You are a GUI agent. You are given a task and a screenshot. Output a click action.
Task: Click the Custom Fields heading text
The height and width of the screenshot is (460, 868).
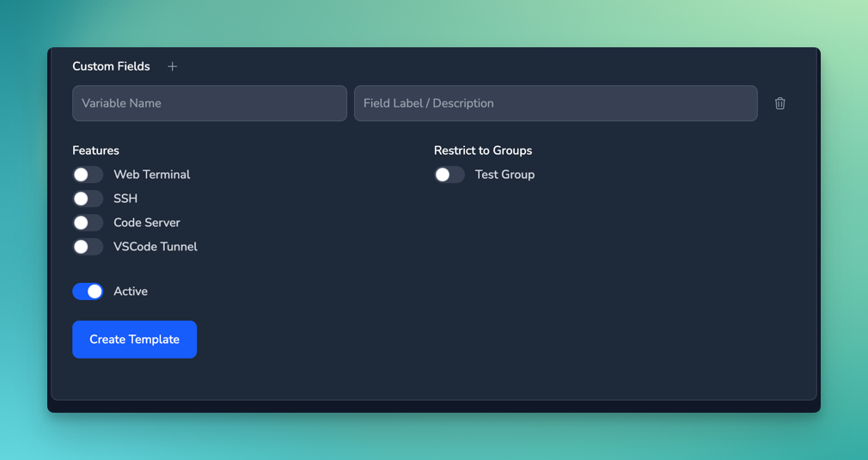(111, 66)
